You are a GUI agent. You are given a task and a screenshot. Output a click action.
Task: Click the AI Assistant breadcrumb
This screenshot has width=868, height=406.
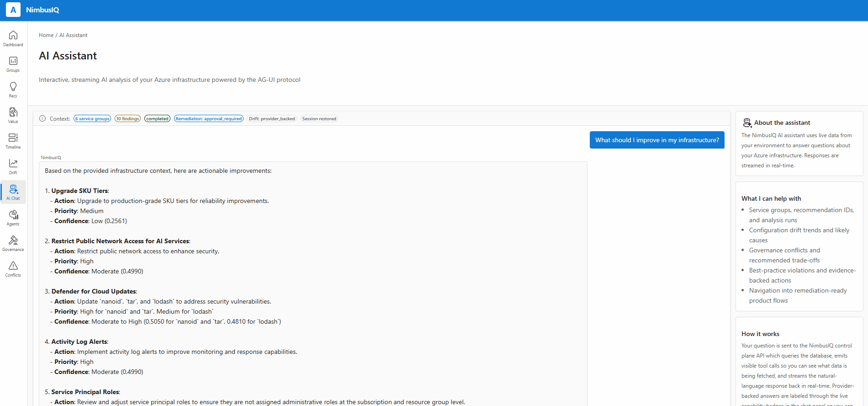(x=73, y=35)
